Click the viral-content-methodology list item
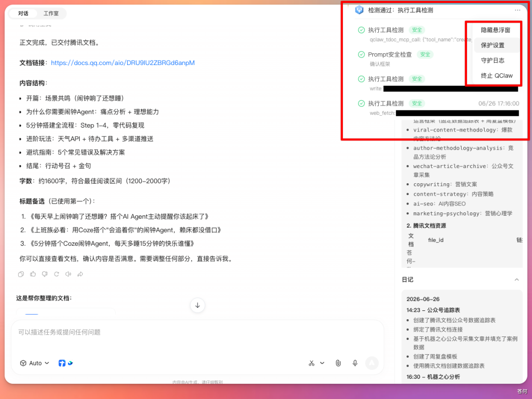 (x=463, y=134)
